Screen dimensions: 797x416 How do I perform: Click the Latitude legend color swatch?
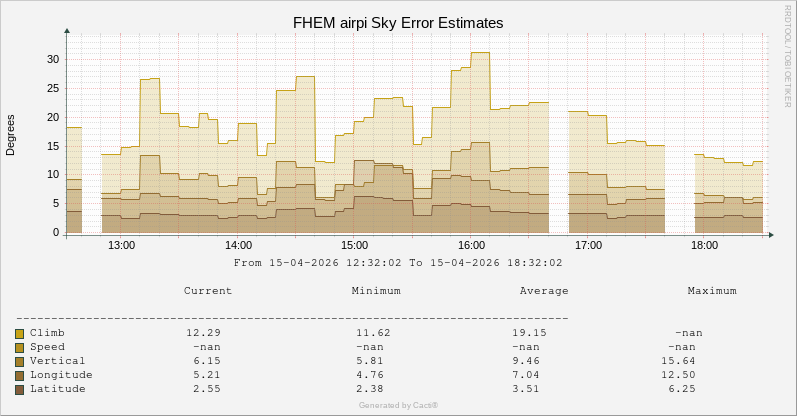click(x=19, y=389)
